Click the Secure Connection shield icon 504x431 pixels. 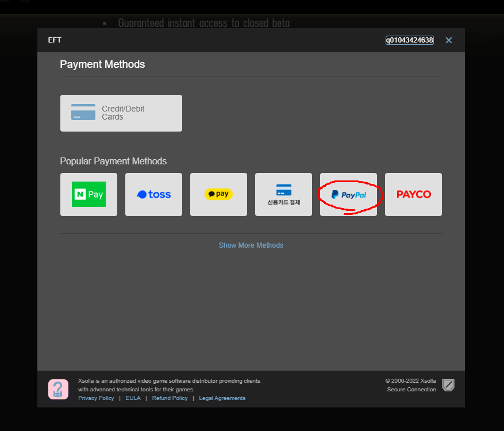pyautogui.click(x=448, y=385)
